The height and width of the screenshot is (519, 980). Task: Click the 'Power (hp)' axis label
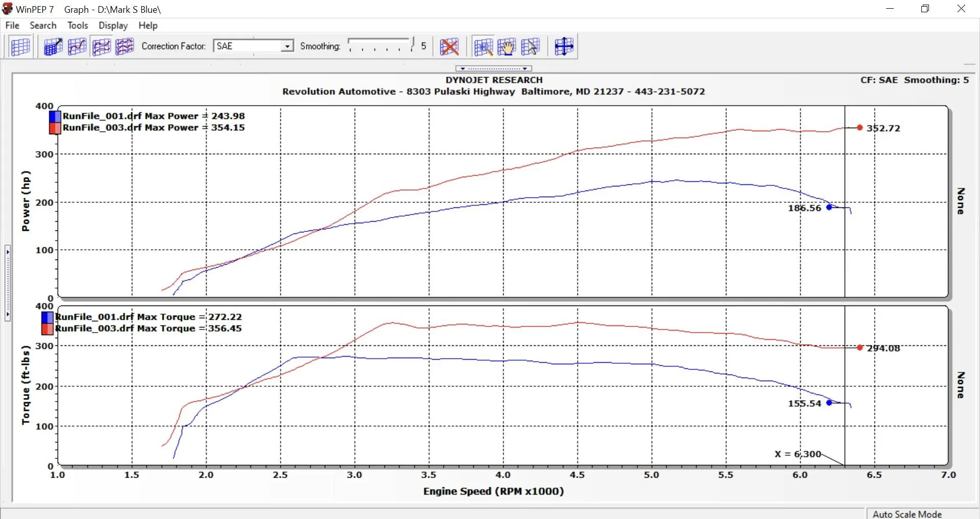point(26,201)
